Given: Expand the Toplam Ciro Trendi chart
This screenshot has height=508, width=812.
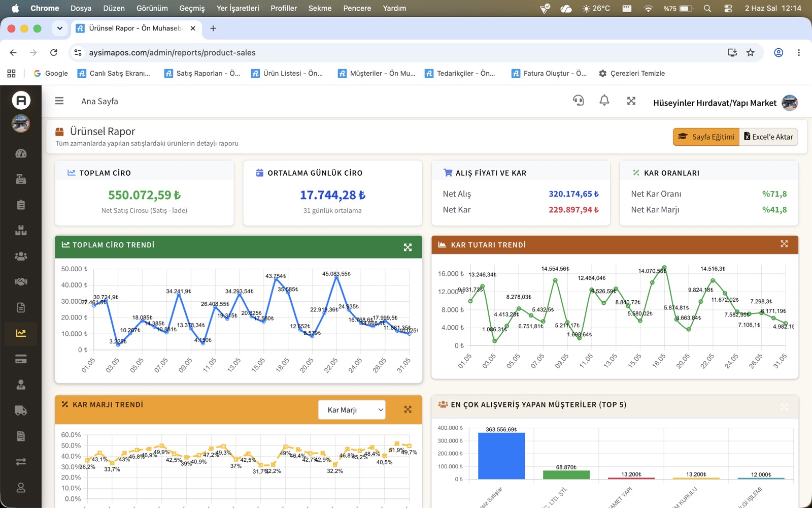Looking at the screenshot, I should [x=408, y=247].
